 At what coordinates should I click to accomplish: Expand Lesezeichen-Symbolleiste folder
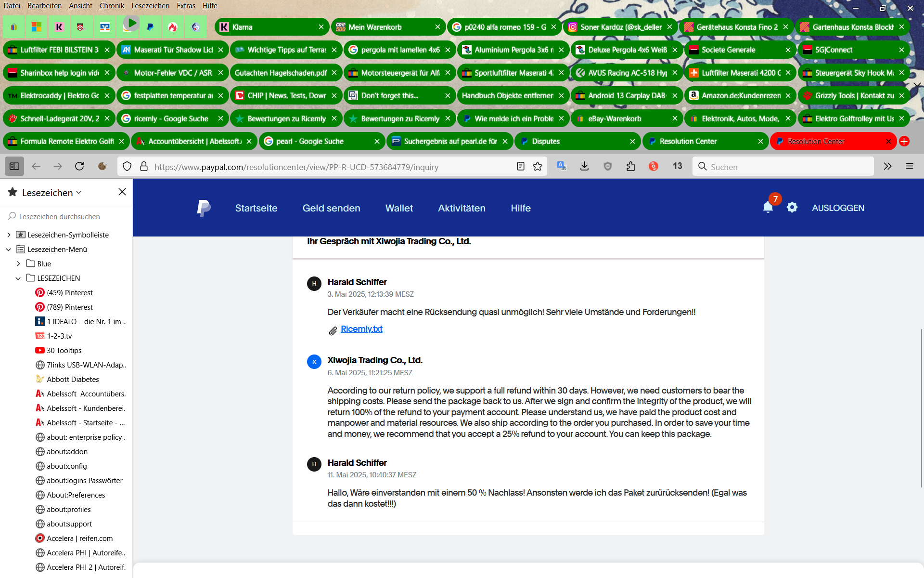coord(9,235)
